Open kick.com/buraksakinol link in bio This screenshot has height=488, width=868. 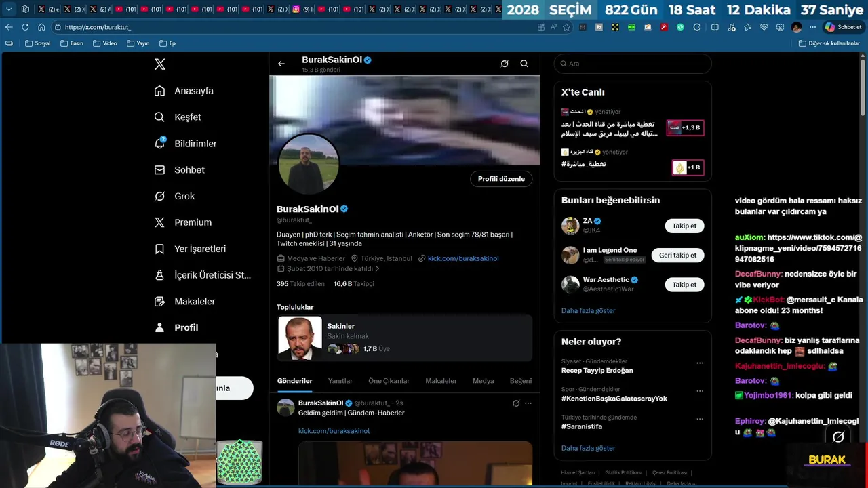coord(463,258)
